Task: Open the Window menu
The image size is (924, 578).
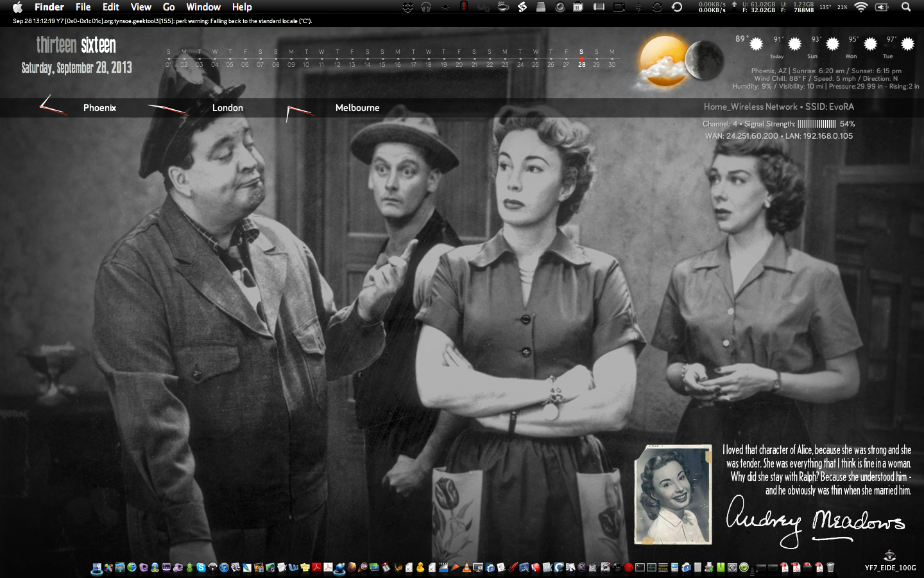Action: [203, 7]
